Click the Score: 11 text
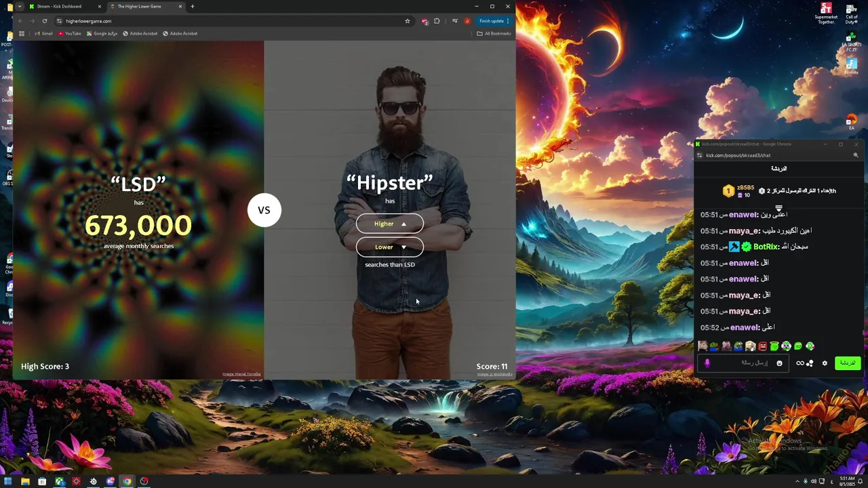 tap(492, 366)
